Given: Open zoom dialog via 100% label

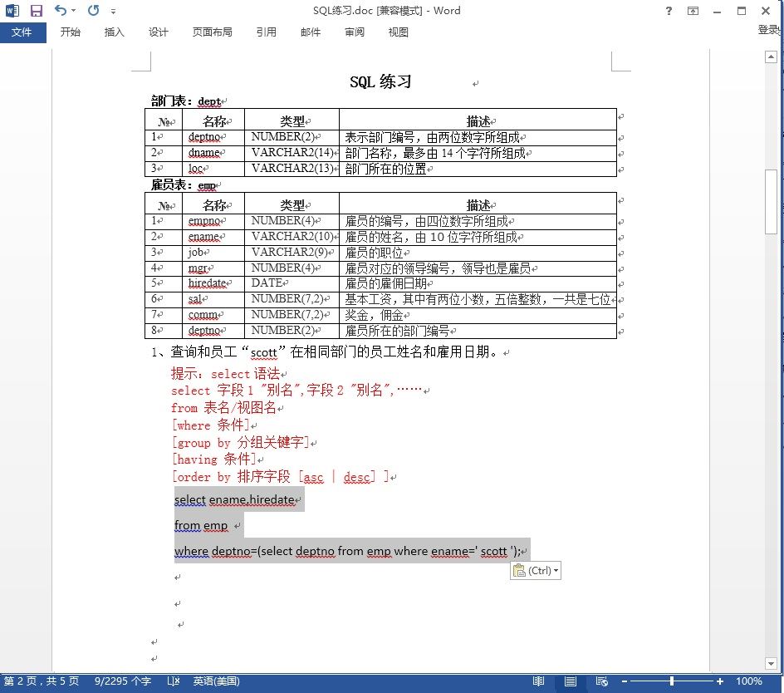Looking at the screenshot, I should [749, 681].
